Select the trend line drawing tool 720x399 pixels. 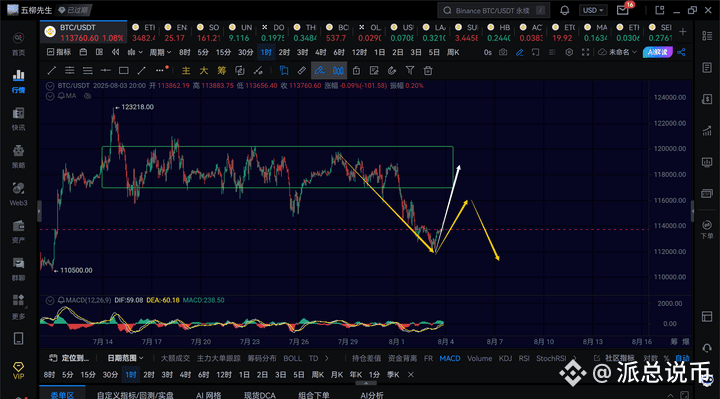pyautogui.click(x=51, y=71)
